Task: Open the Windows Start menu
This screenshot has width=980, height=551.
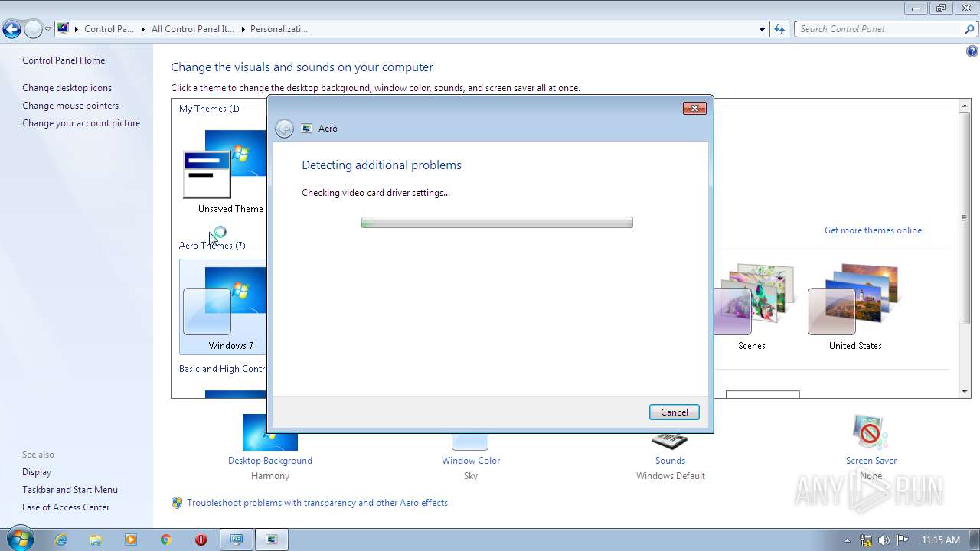Action: 19,539
